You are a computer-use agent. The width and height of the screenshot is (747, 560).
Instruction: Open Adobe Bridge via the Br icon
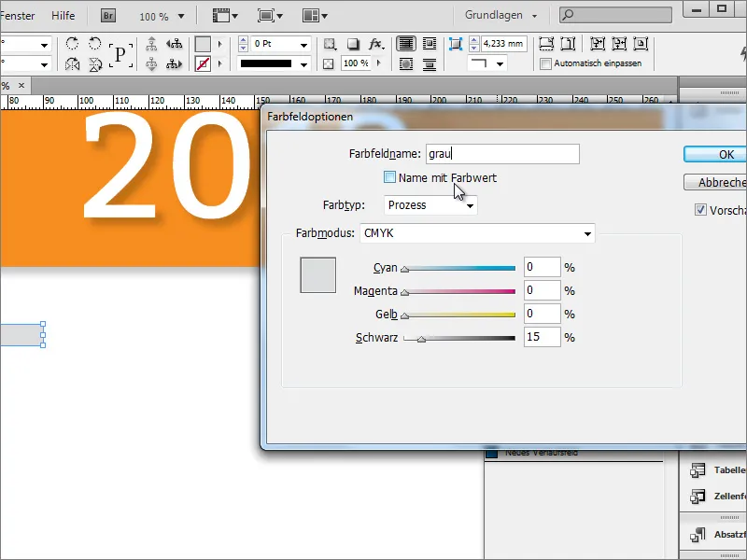tap(108, 16)
